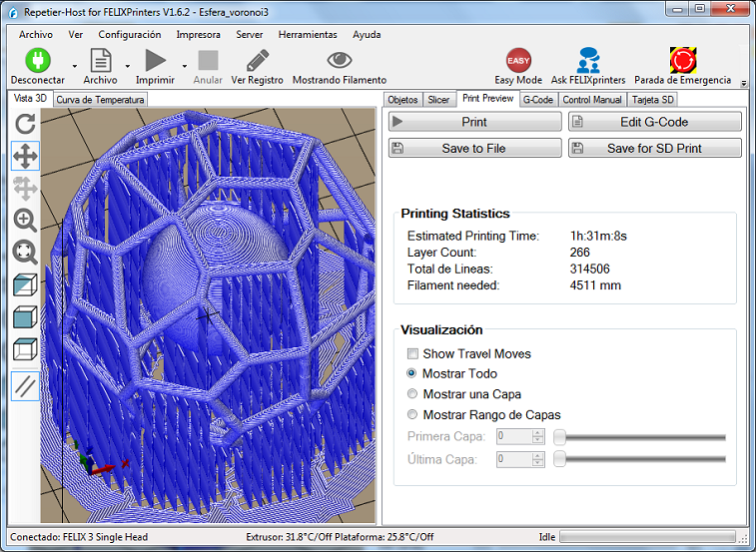Open the Server menu
Viewport: 756px width, 552px height.
point(250,35)
